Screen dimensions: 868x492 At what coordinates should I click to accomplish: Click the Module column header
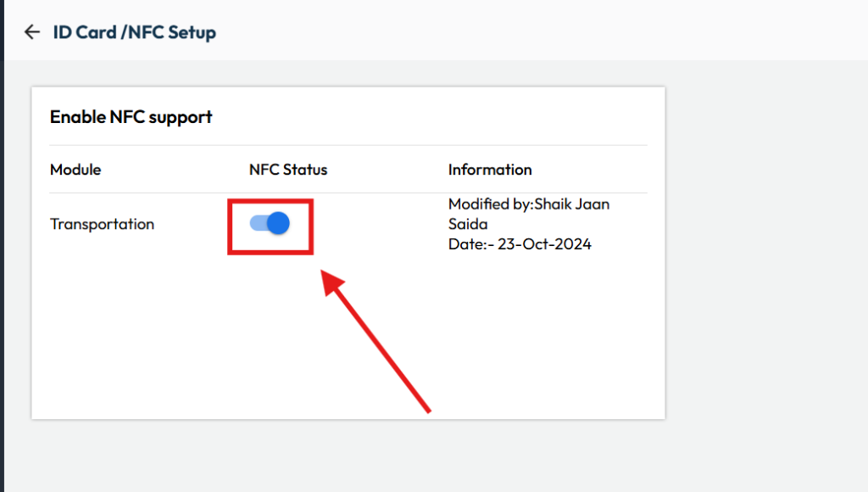pos(75,170)
